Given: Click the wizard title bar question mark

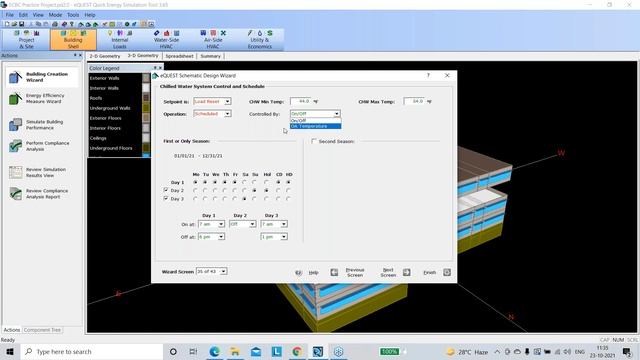Looking at the screenshot, I should [428, 76].
